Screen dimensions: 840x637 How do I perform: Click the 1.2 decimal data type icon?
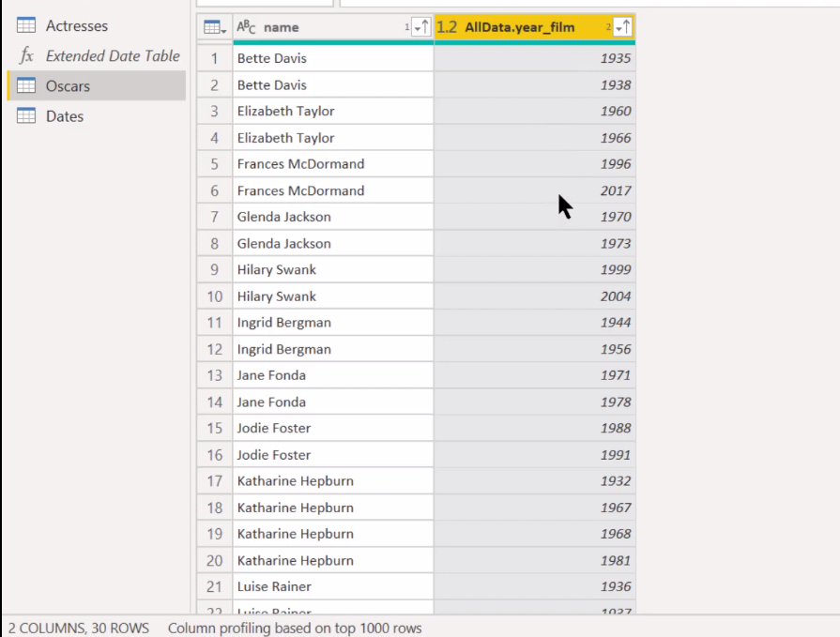[x=447, y=27]
